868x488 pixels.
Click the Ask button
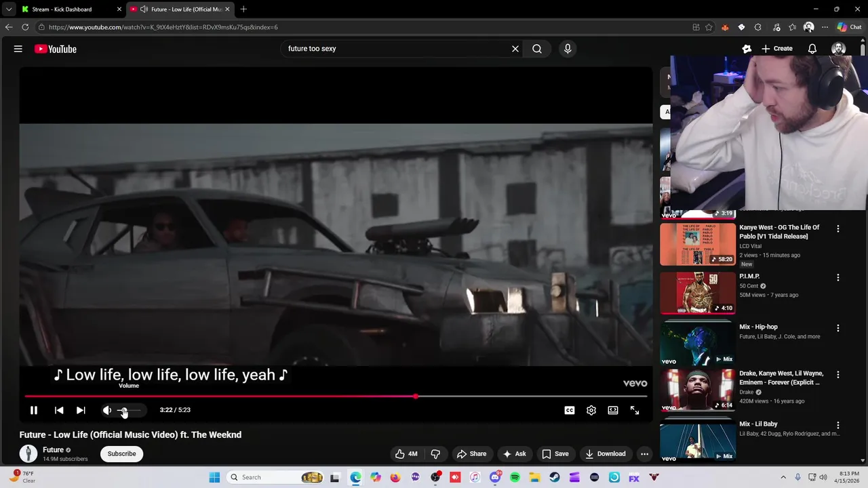tap(514, 453)
